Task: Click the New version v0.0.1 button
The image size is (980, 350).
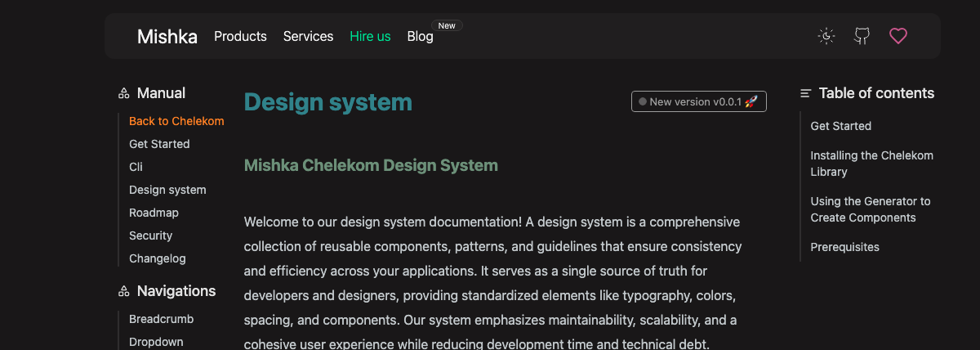Action: pos(699,101)
